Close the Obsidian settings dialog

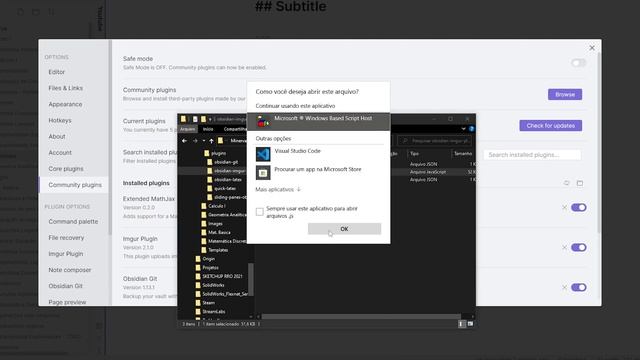click(592, 48)
